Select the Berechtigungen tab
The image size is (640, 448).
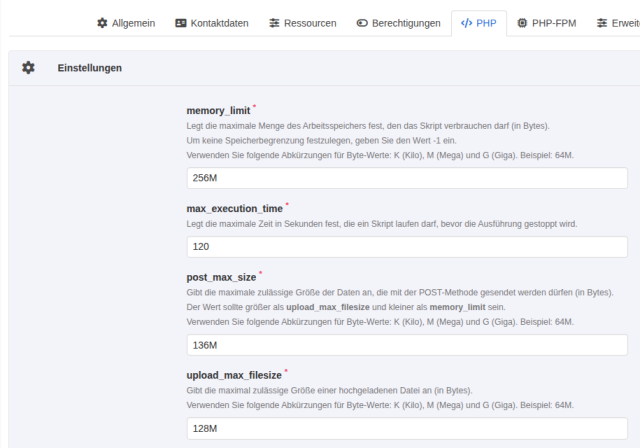tap(398, 23)
